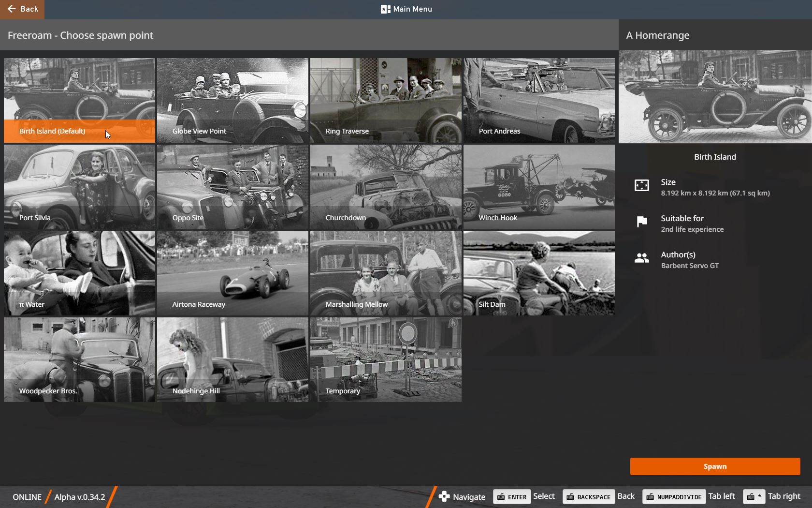The width and height of the screenshot is (812, 508).
Task: Click the Birth Island title text
Action: click(715, 157)
